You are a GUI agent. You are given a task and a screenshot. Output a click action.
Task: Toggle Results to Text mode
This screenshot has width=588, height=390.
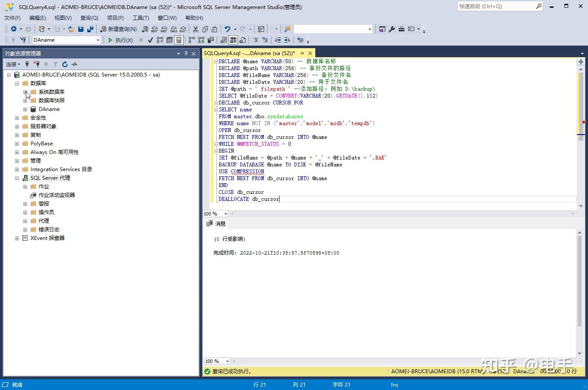(224, 40)
